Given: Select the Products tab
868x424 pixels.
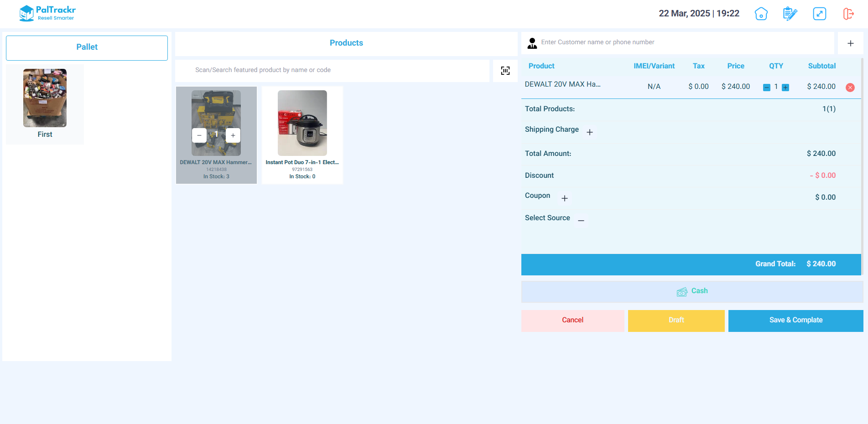Looking at the screenshot, I should pos(346,44).
